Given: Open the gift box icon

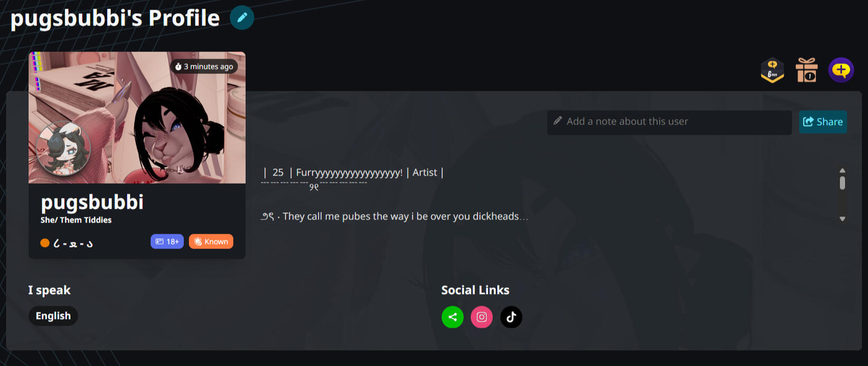Looking at the screenshot, I should point(807,70).
